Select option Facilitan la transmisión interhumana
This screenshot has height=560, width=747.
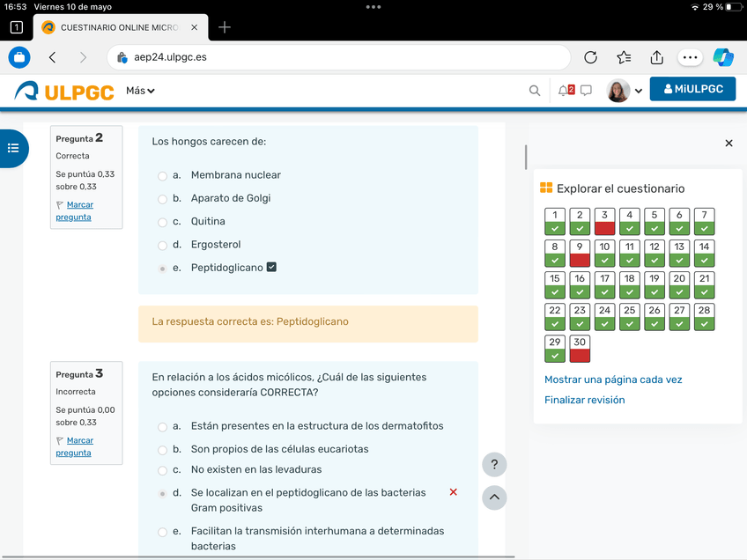(x=162, y=532)
